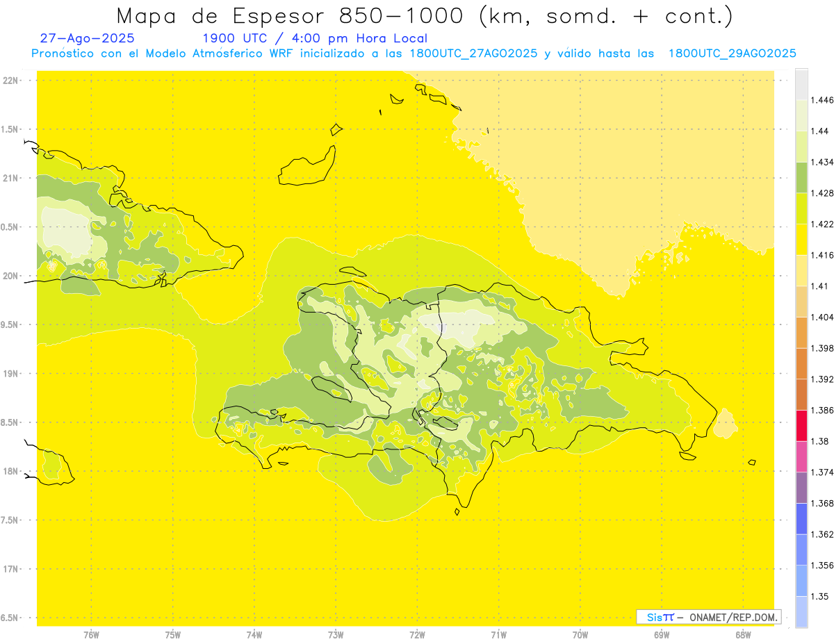Click legend value 1.434

click(x=823, y=162)
